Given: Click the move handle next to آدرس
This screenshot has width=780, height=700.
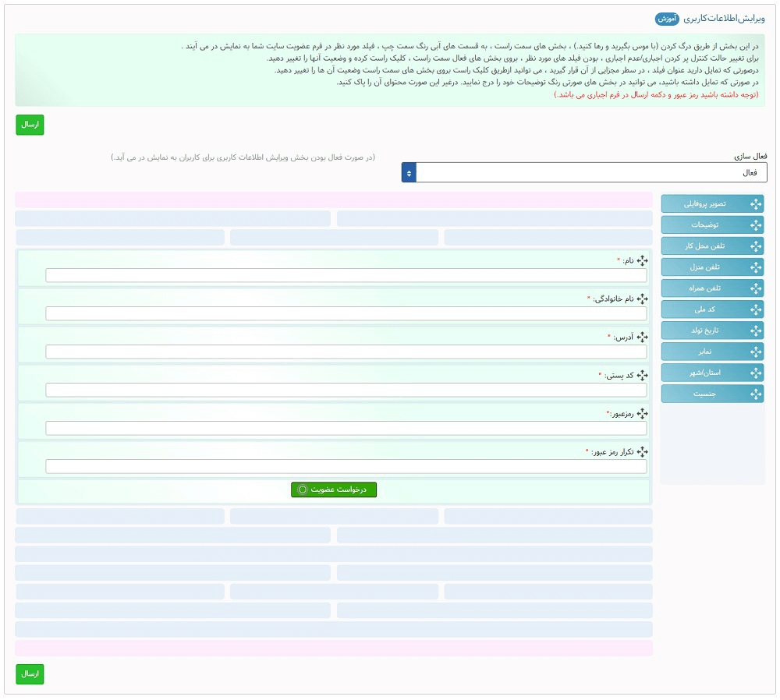Looking at the screenshot, I should tap(642, 337).
